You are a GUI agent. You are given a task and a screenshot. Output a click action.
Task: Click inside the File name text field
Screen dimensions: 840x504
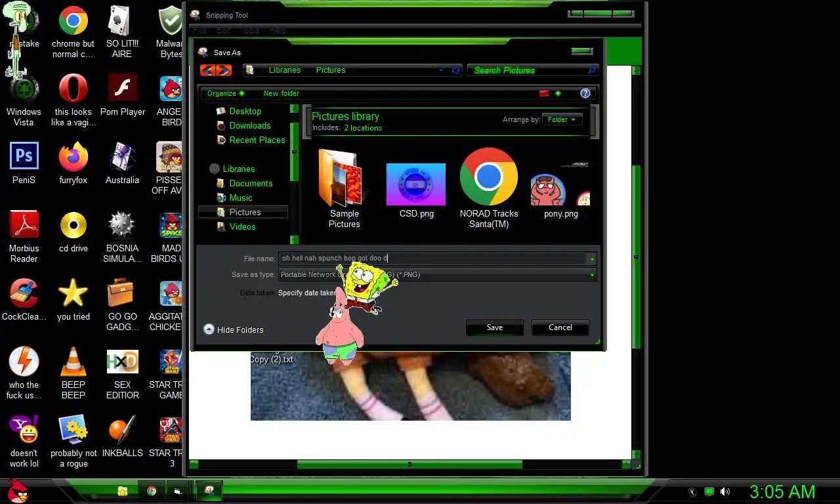point(433,259)
